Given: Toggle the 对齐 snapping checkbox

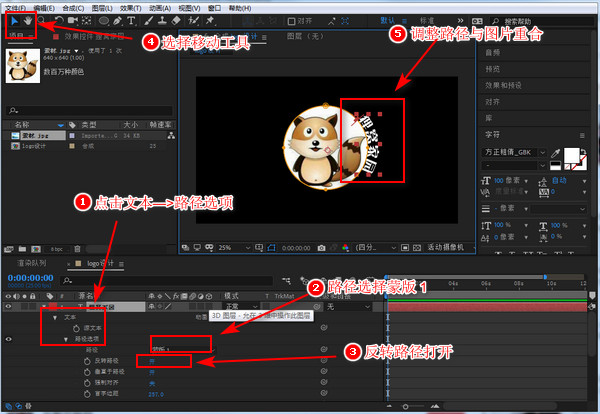Looking at the screenshot, I should pyautogui.click(x=291, y=21).
